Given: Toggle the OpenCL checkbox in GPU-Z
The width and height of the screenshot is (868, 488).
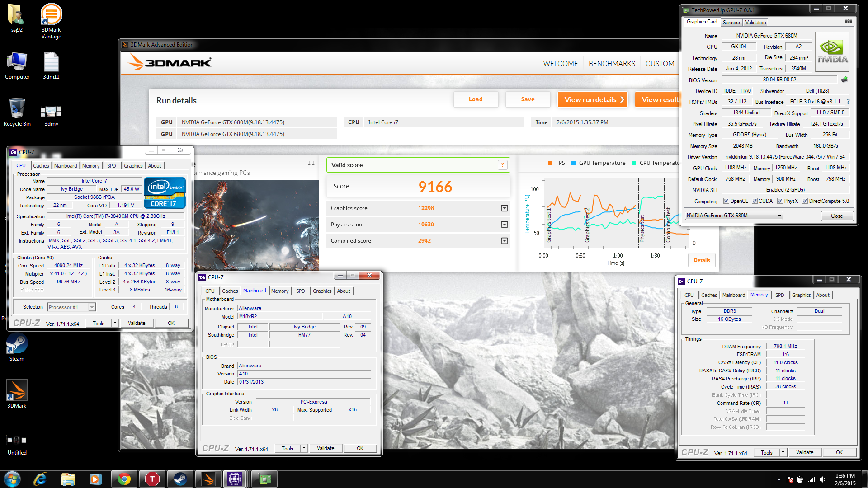Looking at the screenshot, I should click(726, 201).
